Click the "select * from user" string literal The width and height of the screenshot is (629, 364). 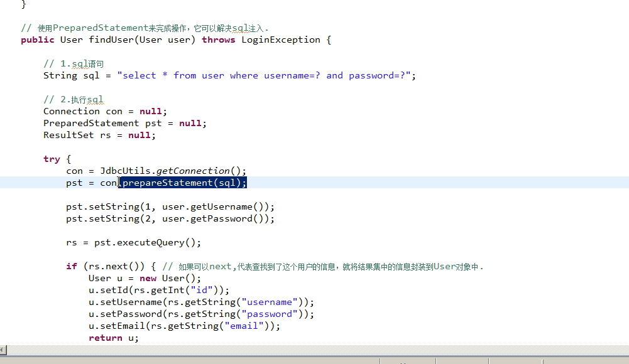tap(264, 76)
